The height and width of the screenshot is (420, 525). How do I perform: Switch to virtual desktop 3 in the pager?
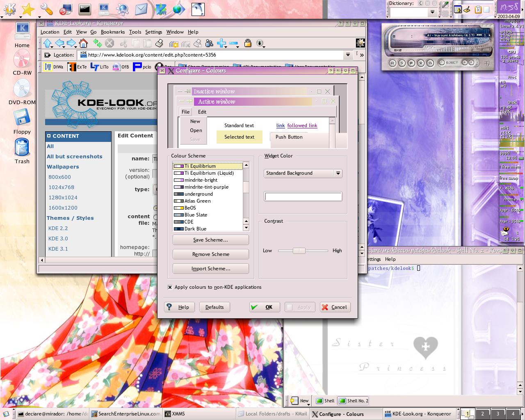pyautogui.click(x=498, y=414)
